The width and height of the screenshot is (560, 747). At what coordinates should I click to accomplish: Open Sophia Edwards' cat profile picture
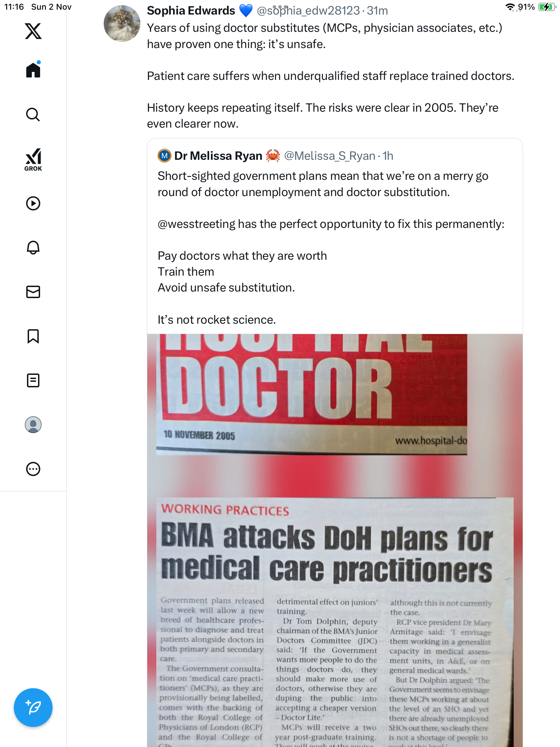coord(122,24)
